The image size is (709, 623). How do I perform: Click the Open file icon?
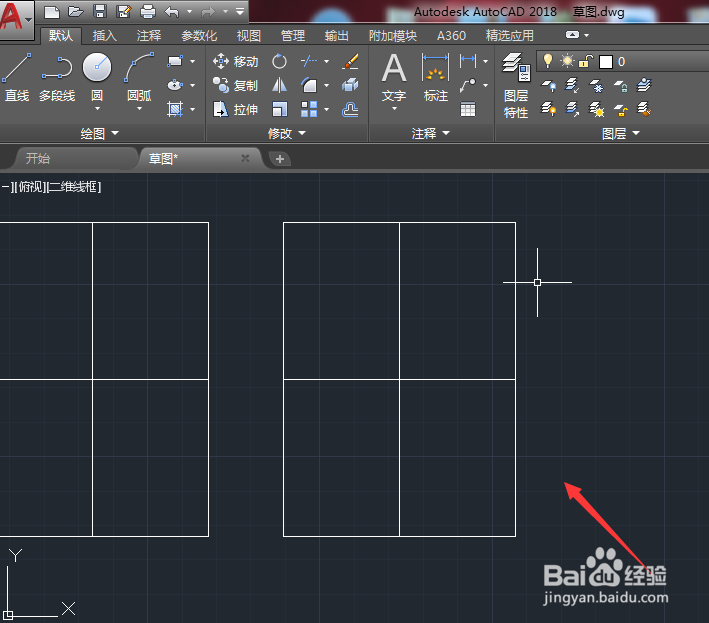tap(76, 12)
